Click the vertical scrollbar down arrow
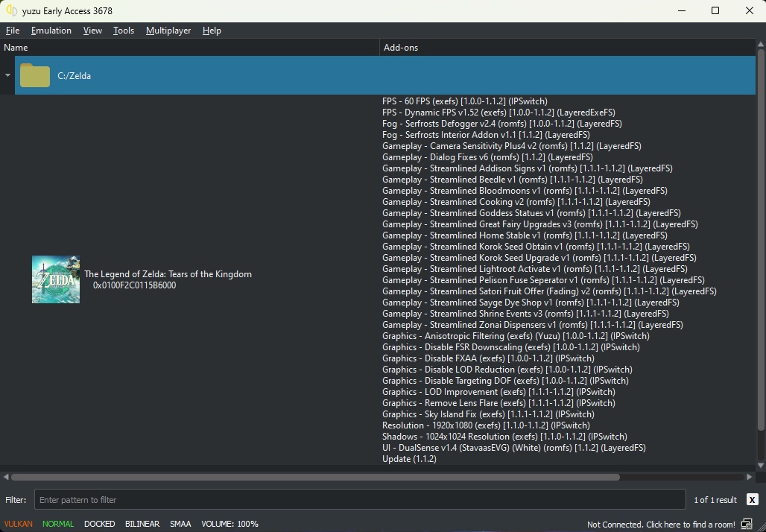Screen dimensions: 766x532 [x=761, y=466]
